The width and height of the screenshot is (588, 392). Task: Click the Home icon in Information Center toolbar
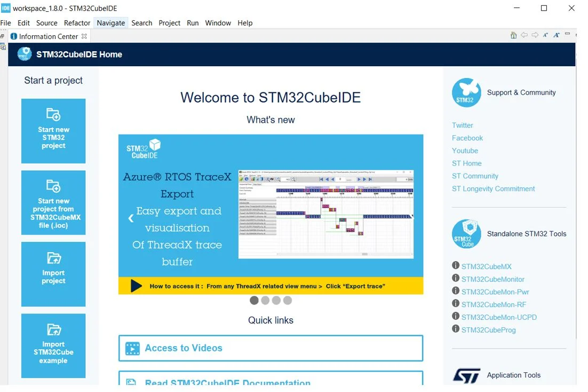(513, 35)
